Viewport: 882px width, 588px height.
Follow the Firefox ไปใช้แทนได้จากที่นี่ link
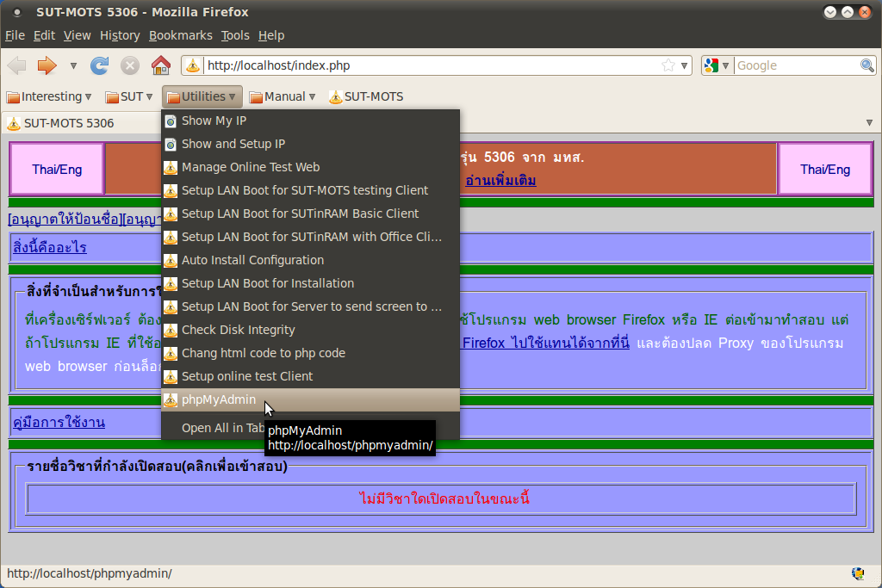click(x=545, y=343)
